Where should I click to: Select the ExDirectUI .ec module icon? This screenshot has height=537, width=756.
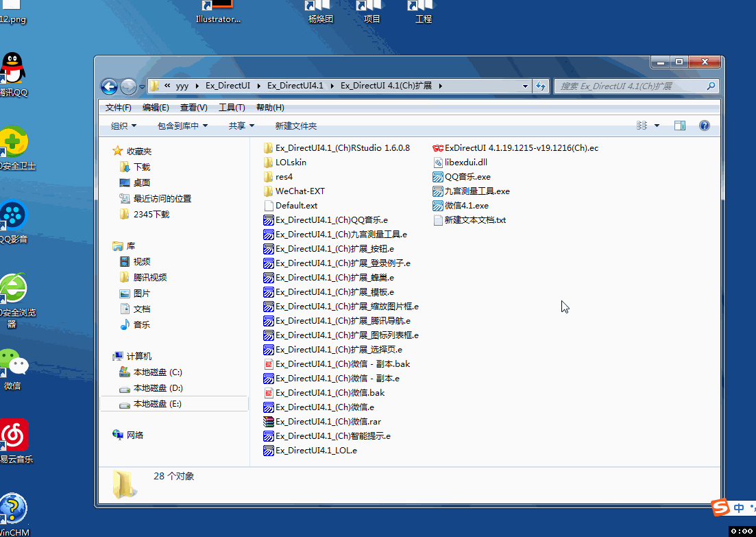(438, 148)
